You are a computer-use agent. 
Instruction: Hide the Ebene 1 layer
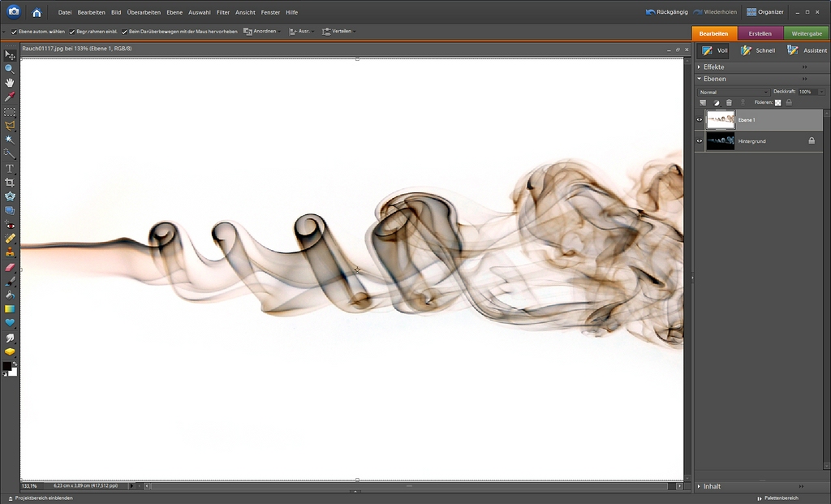(699, 120)
